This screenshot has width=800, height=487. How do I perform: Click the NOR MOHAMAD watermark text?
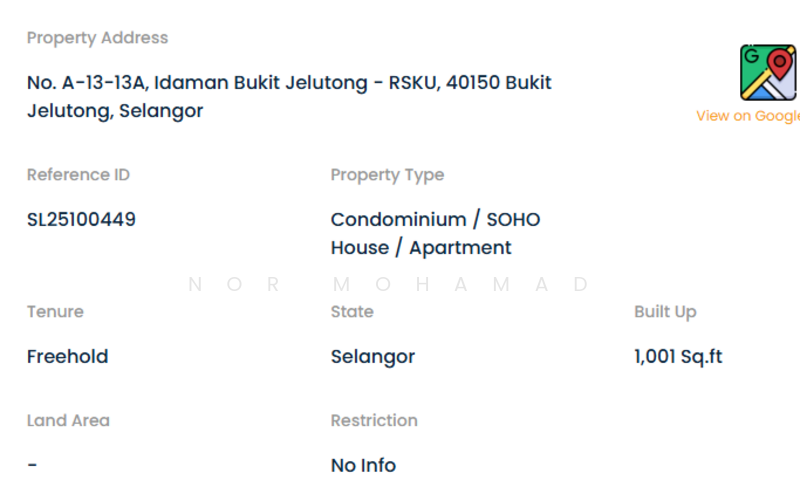point(389,284)
